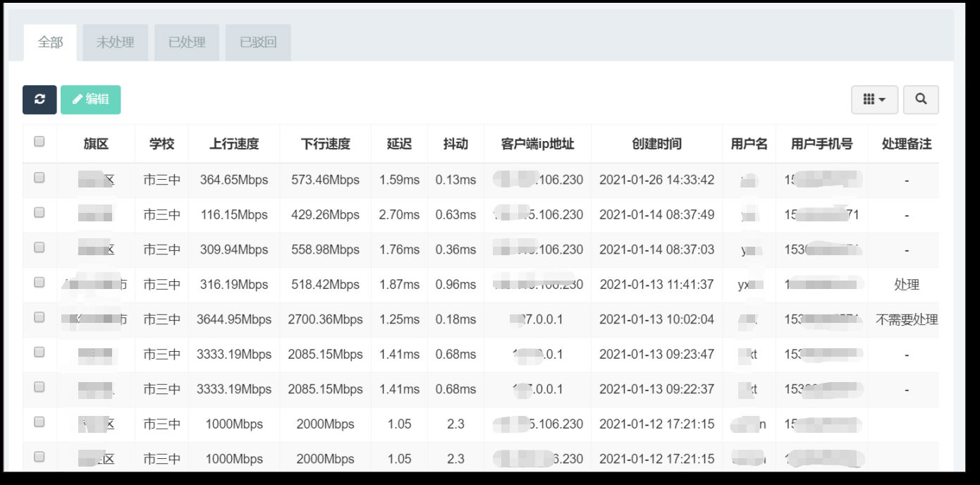Open the column visibility dropdown caret

pos(883,99)
